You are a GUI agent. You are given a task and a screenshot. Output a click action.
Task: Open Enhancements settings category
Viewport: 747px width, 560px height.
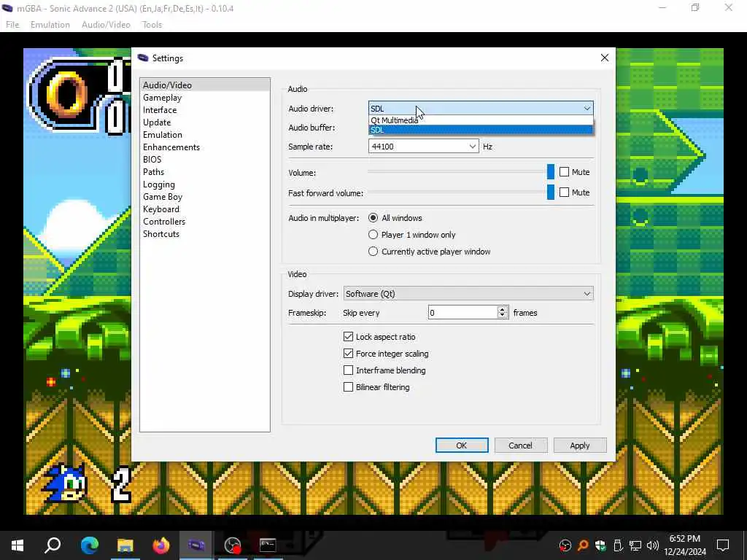point(205,147)
